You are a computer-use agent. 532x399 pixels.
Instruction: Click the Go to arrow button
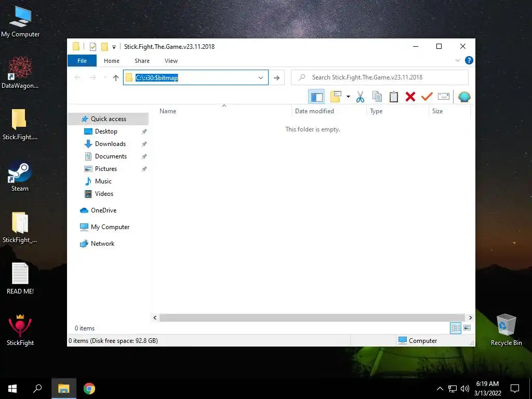276,78
